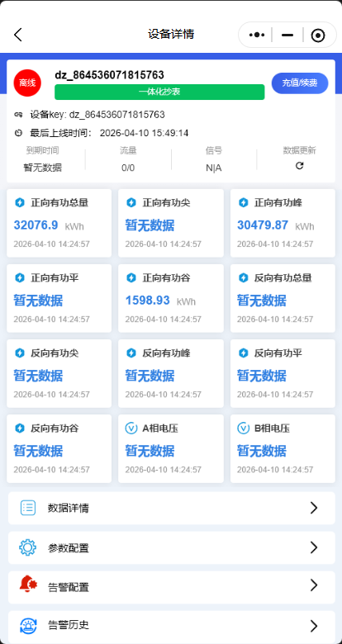
Task: Expand 数据详情 with its right chevron
Action: 314,508
